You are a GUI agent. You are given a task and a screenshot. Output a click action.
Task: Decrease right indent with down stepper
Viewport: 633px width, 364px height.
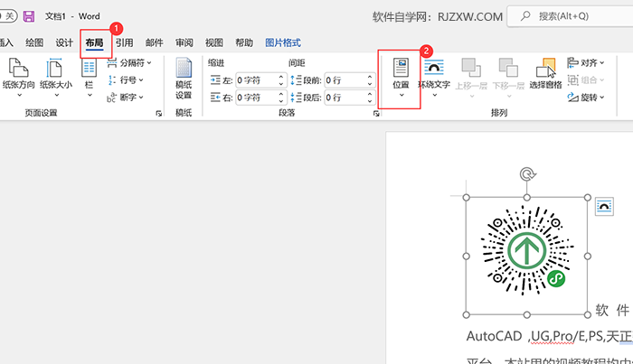tap(281, 101)
